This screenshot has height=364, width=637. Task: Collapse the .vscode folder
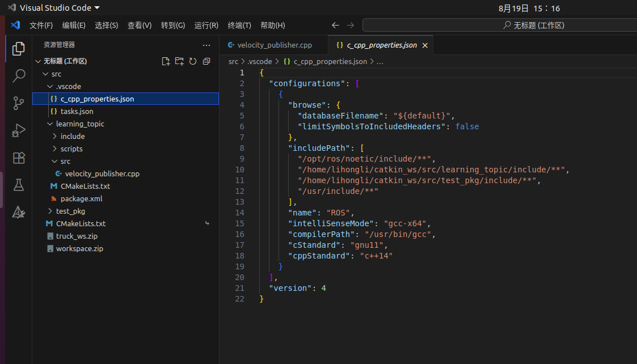pyautogui.click(x=50, y=87)
